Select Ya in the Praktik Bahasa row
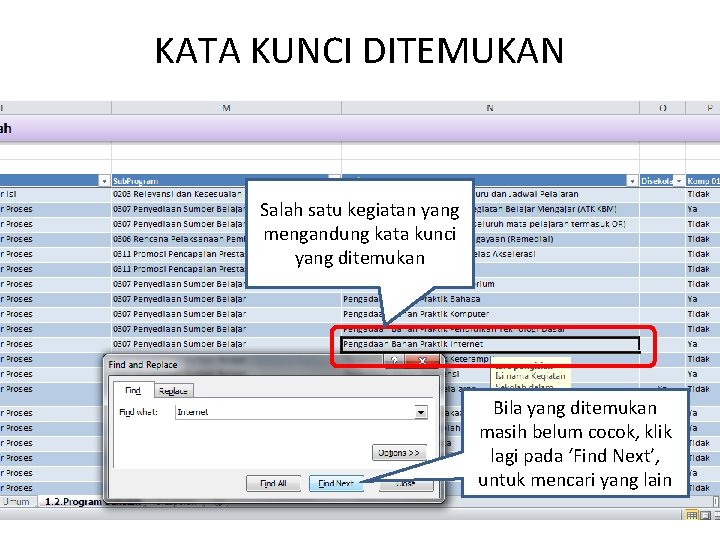Screen dimensions: 720x540 tap(703, 299)
